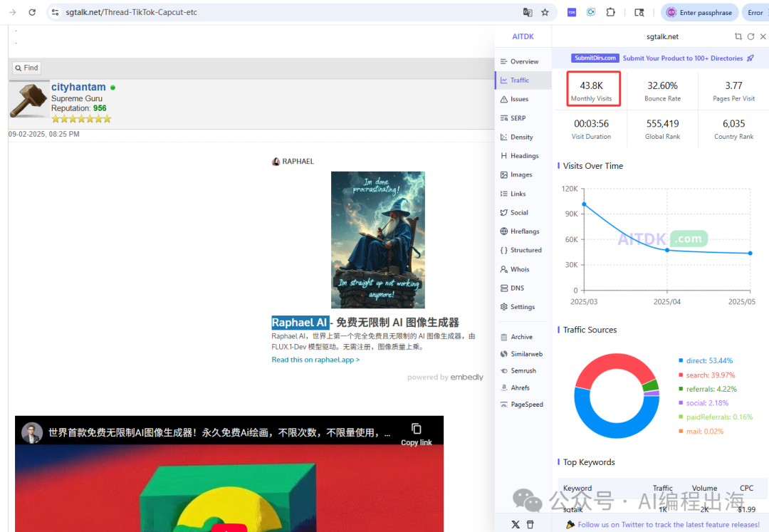
Task: Open the DNS tab
Action: [x=523, y=288]
